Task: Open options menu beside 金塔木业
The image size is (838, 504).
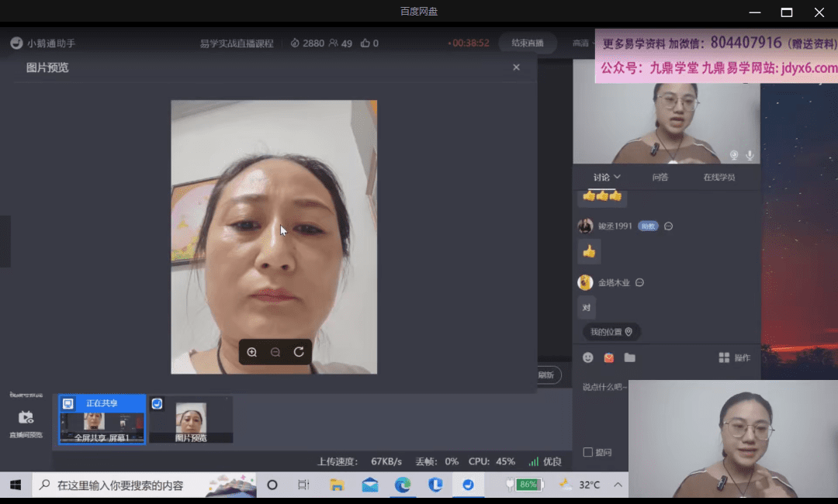Action: [x=640, y=283]
